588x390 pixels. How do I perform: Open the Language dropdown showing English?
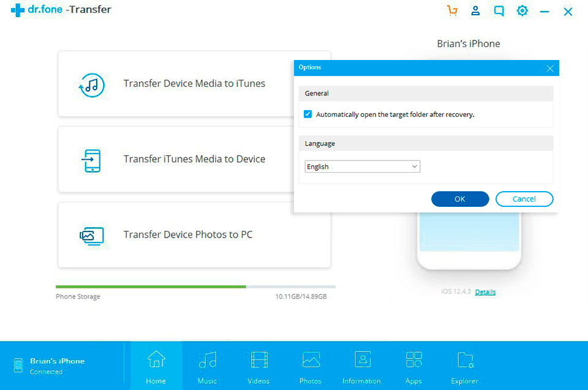click(x=362, y=166)
